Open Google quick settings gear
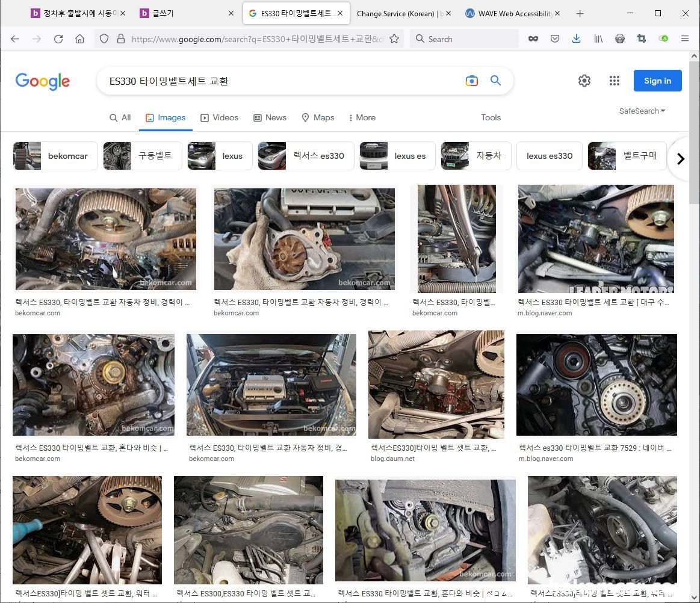Screen dimensions: 700x603 584,81
